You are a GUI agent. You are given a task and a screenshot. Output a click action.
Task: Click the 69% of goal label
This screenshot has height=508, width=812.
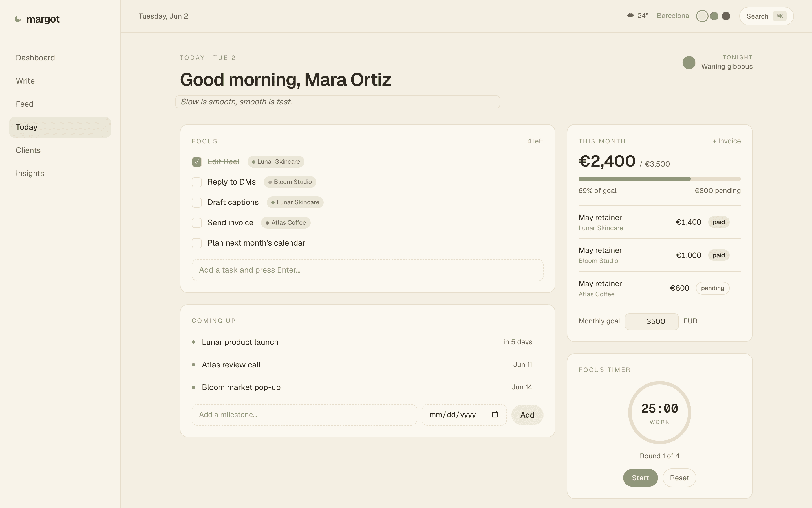coord(597,191)
